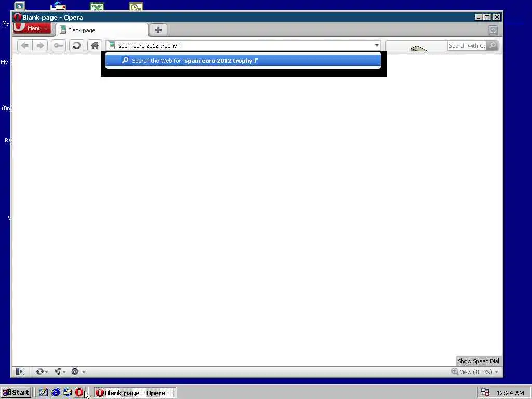Open a new tab with plus button
This screenshot has width=532, height=399.
(x=158, y=30)
